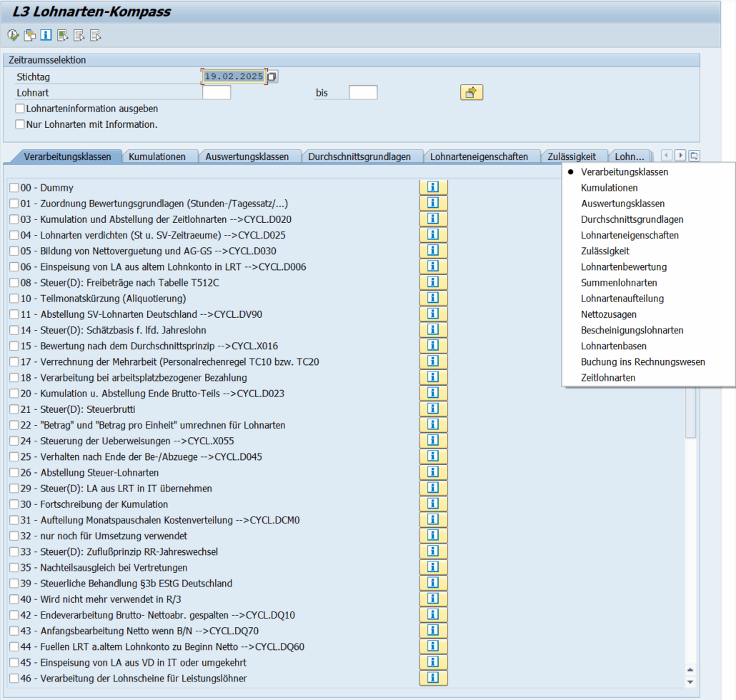Open the truncated 'Lohn...' tab

(x=630, y=156)
